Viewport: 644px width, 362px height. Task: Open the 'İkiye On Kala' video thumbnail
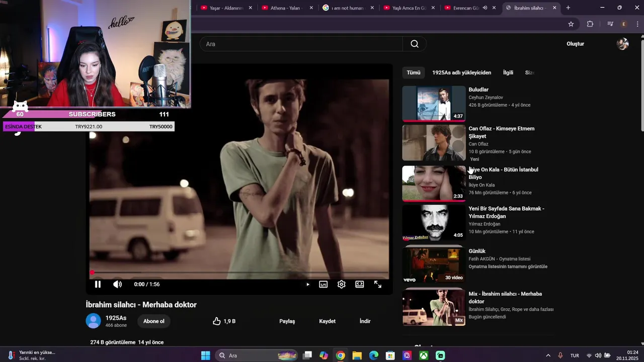click(434, 184)
